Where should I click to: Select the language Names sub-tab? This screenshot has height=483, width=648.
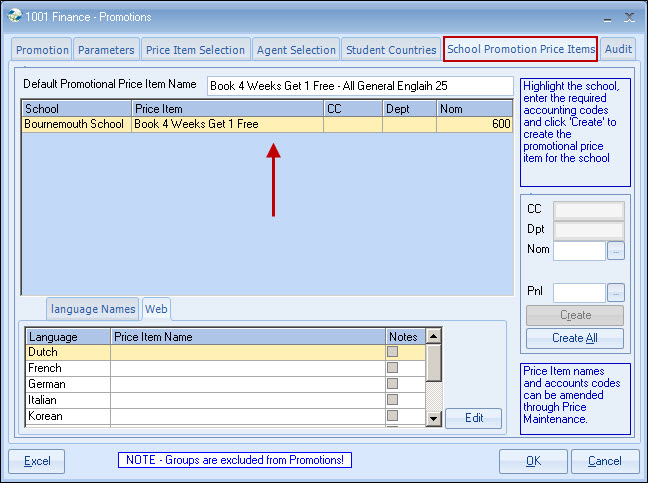[x=92, y=309]
